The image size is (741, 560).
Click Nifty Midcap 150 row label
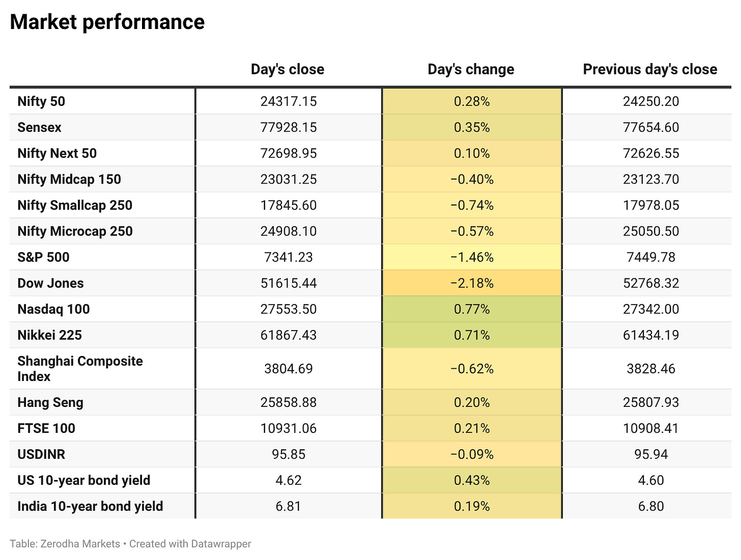click(69, 180)
